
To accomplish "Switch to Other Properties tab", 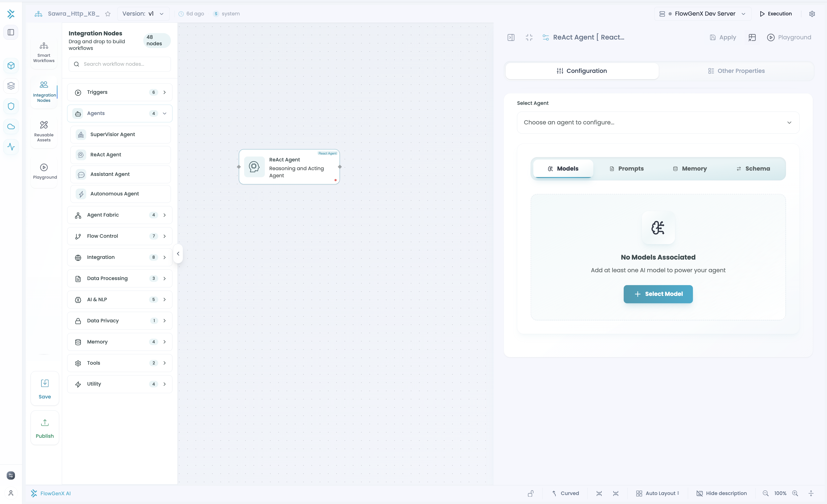I will [736, 71].
